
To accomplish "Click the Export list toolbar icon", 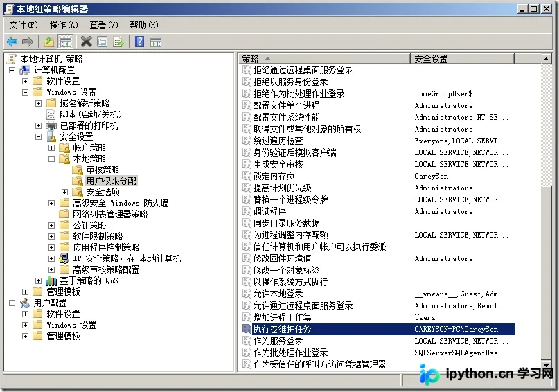I will click(x=118, y=42).
